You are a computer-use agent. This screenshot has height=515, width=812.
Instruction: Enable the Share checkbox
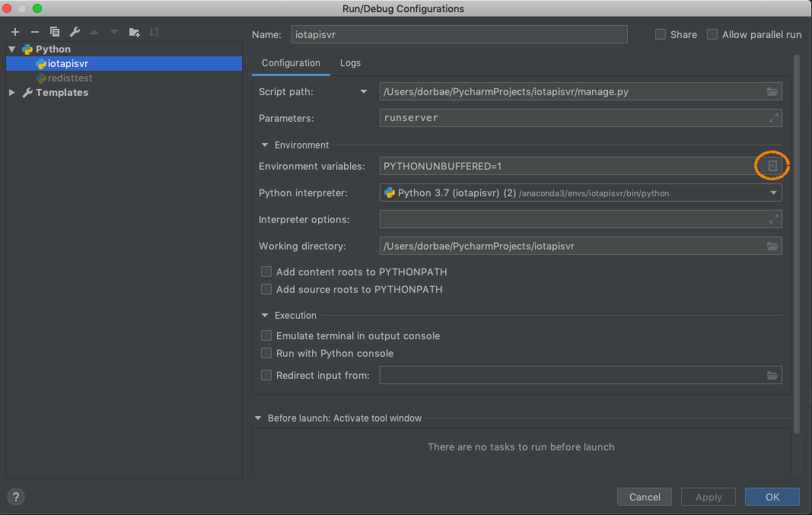coord(660,34)
